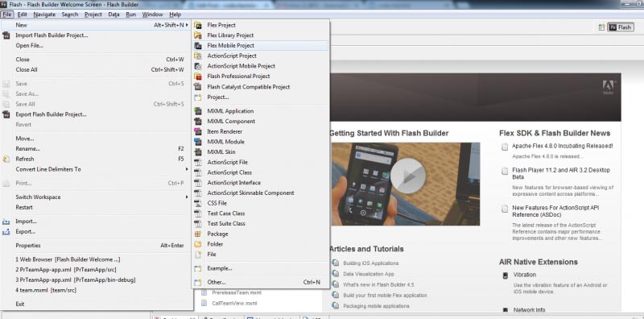Click the Open Perspective icon
Image resolution: width=644 pixels, height=319 pixels.
click(601, 27)
